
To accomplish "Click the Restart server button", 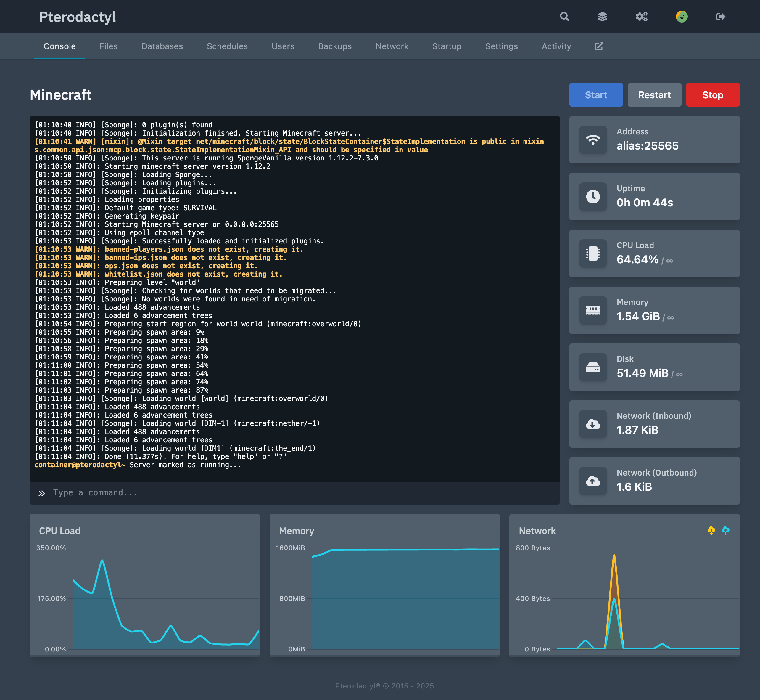I will tap(654, 95).
